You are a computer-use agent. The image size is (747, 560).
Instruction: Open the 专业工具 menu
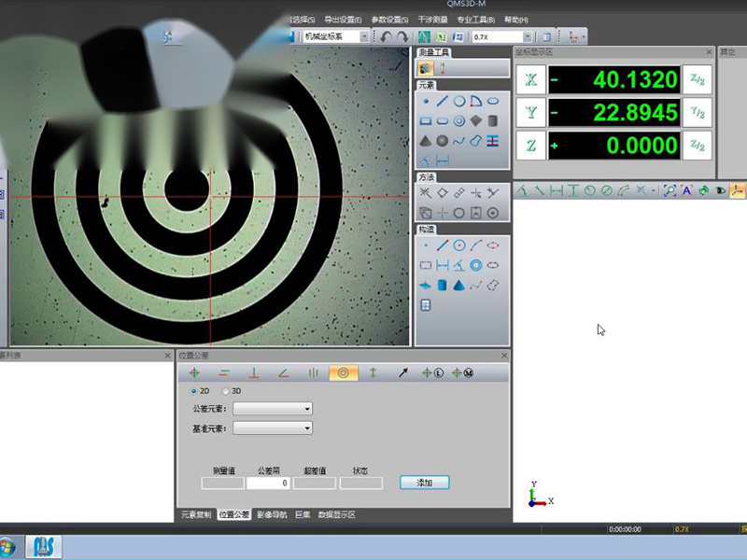click(x=476, y=20)
